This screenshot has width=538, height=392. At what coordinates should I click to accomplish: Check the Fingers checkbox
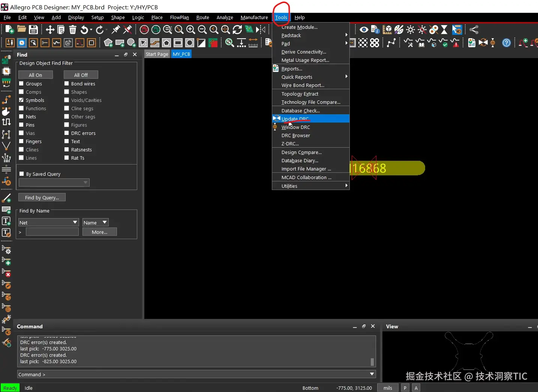(21, 141)
